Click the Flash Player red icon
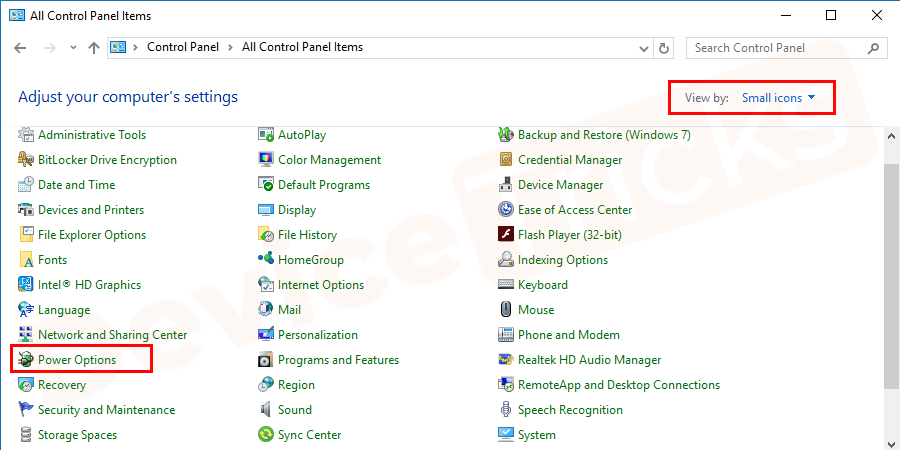The image size is (900, 450). coord(506,235)
